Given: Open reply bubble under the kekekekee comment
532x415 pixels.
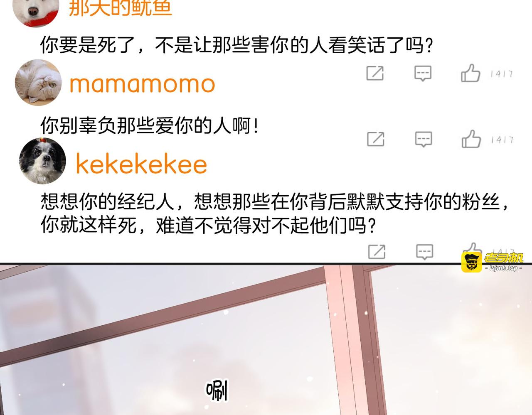Looking at the screenshot, I should coord(425,252).
